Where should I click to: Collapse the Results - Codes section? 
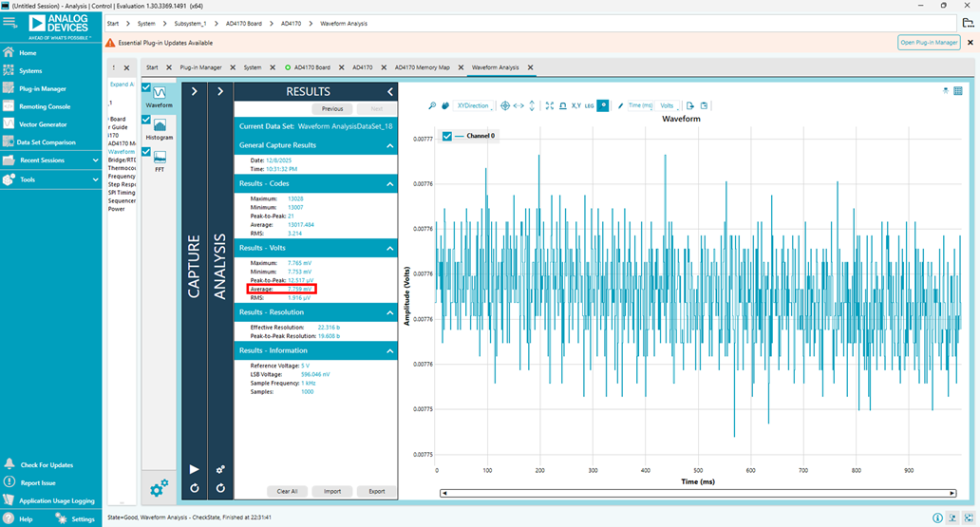click(x=390, y=183)
